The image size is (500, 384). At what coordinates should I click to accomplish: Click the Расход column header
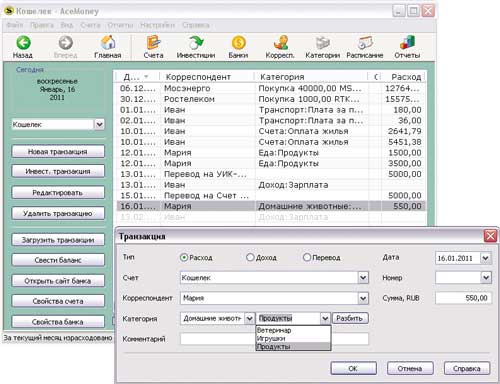pos(403,77)
